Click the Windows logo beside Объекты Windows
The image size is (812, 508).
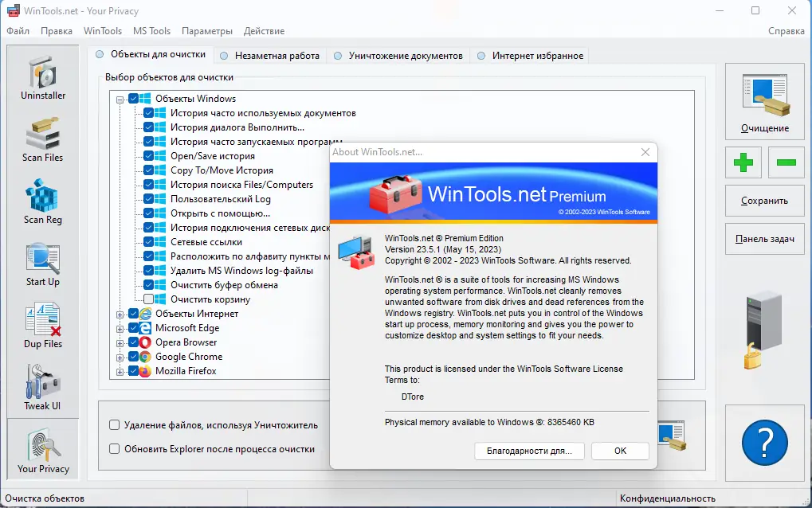click(x=145, y=98)
